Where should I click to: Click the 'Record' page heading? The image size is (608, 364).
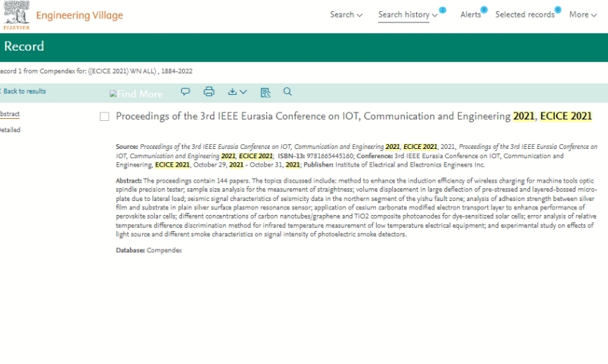(24, 46)
